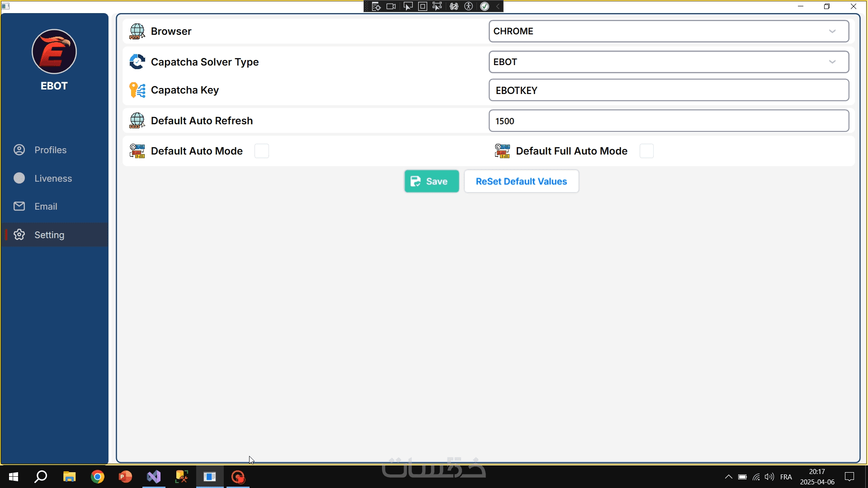Click the Default Full Auto Mode icon

(502, 151)
